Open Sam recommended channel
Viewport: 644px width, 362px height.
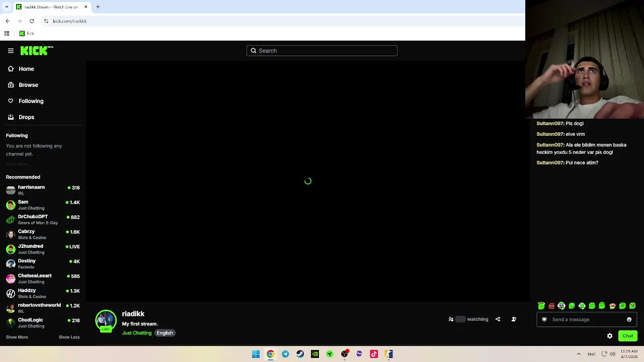(x=43, y=205)
